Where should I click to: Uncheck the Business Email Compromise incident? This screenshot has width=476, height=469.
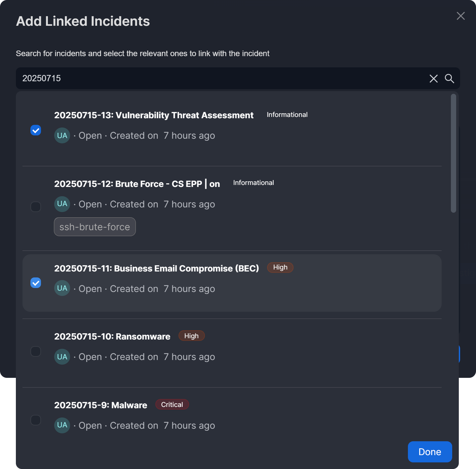36,283
